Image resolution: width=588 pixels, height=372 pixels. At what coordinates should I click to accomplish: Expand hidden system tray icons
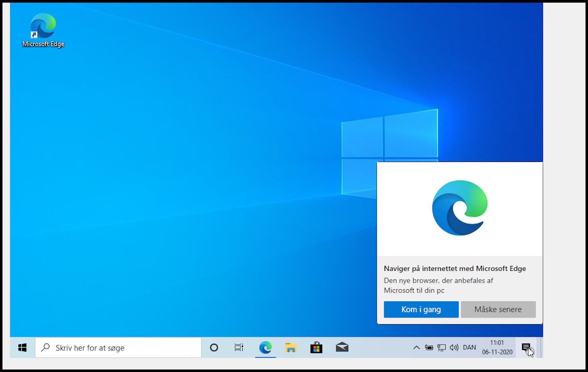pos(416,347)
